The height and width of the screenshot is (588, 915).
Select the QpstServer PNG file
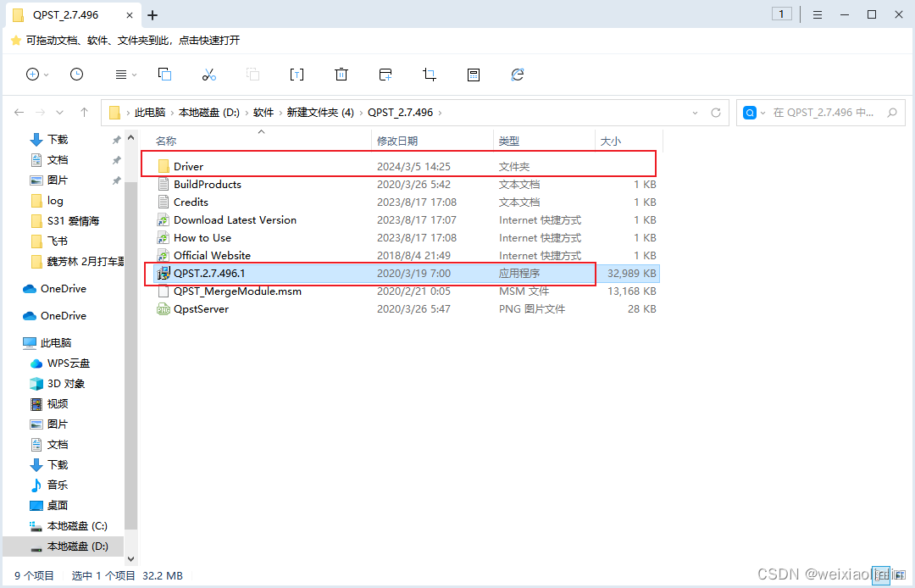point(406,308)
